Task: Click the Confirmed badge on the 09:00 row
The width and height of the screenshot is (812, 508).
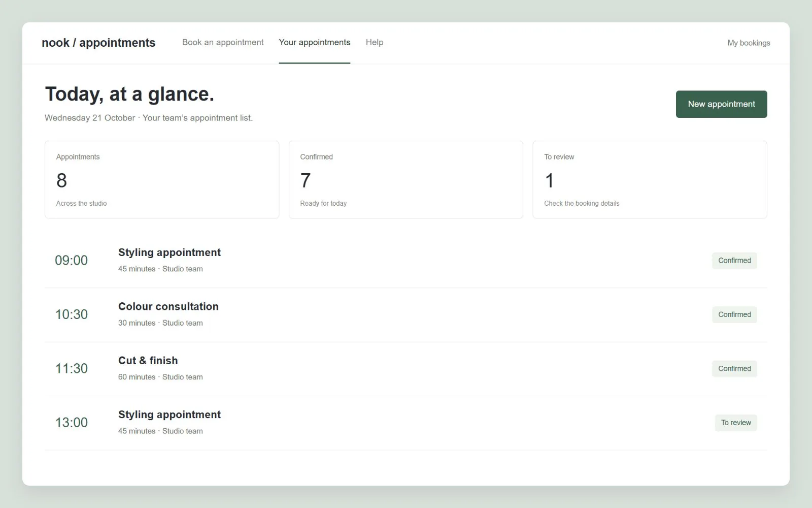Action: pos(734,261)
